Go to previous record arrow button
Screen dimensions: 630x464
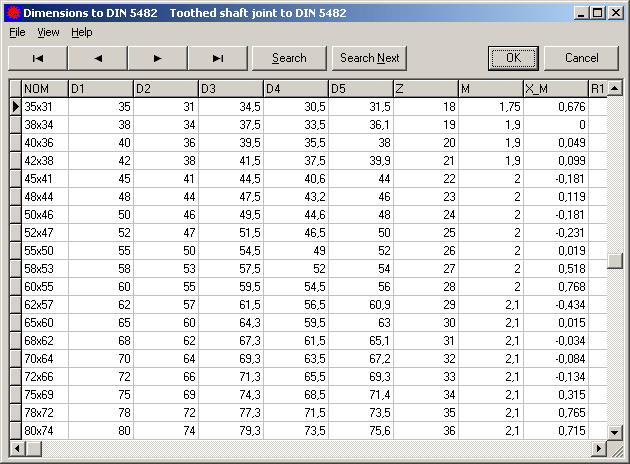click(98, 58)
